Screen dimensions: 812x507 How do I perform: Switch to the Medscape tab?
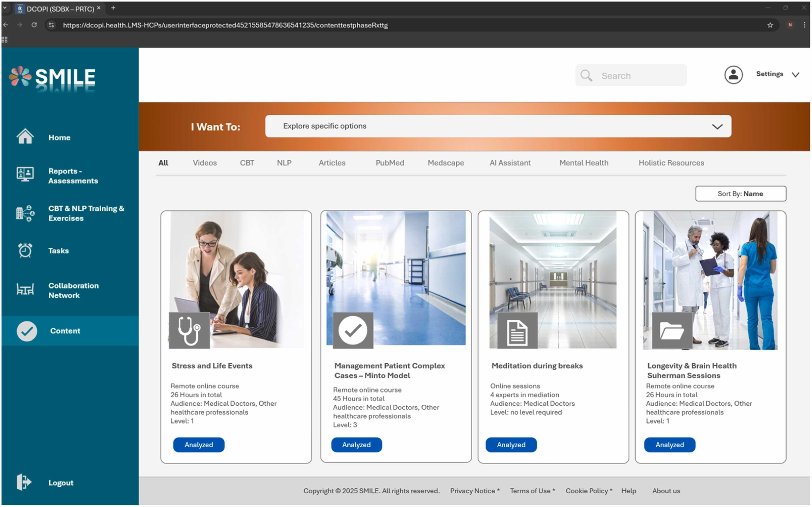[x=446, y=163]
